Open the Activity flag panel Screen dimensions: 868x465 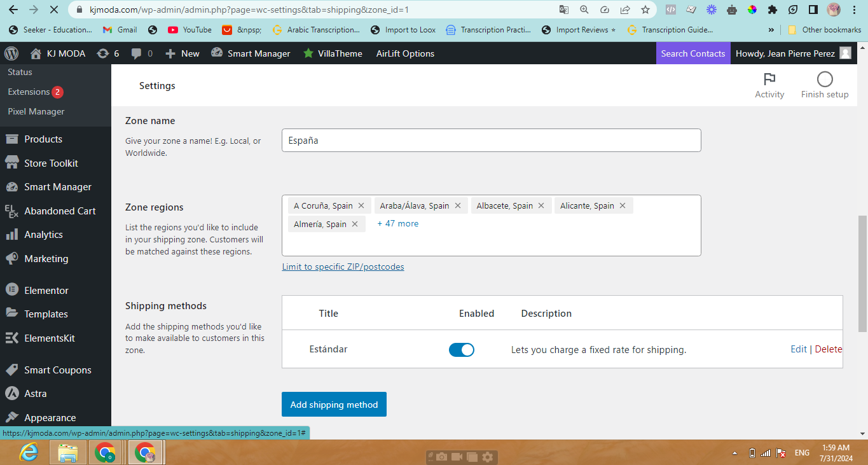pos(769,85)
